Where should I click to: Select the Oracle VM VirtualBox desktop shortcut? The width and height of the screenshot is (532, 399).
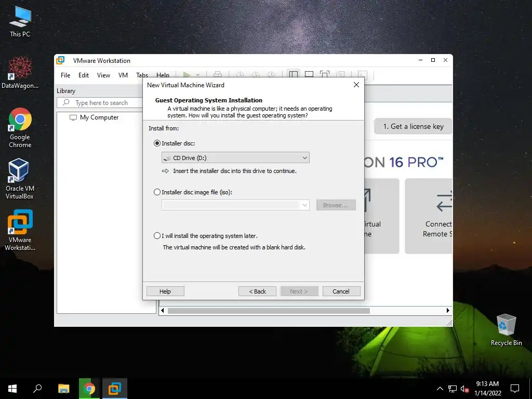(x=20, y=179)
